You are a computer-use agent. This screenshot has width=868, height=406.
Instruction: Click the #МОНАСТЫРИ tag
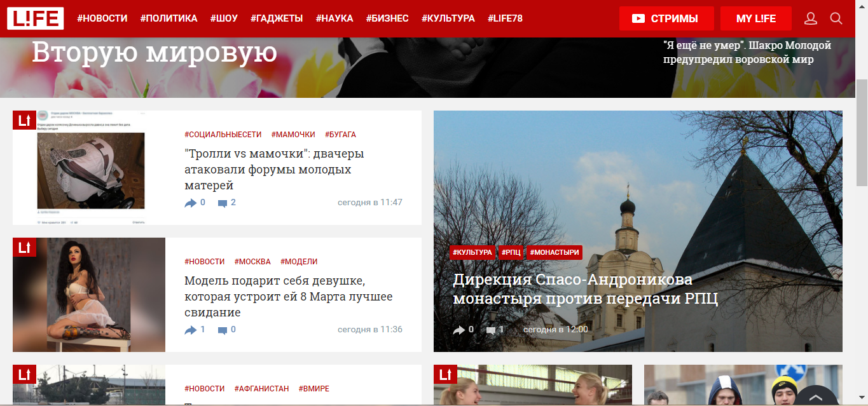tap(555, 252)
